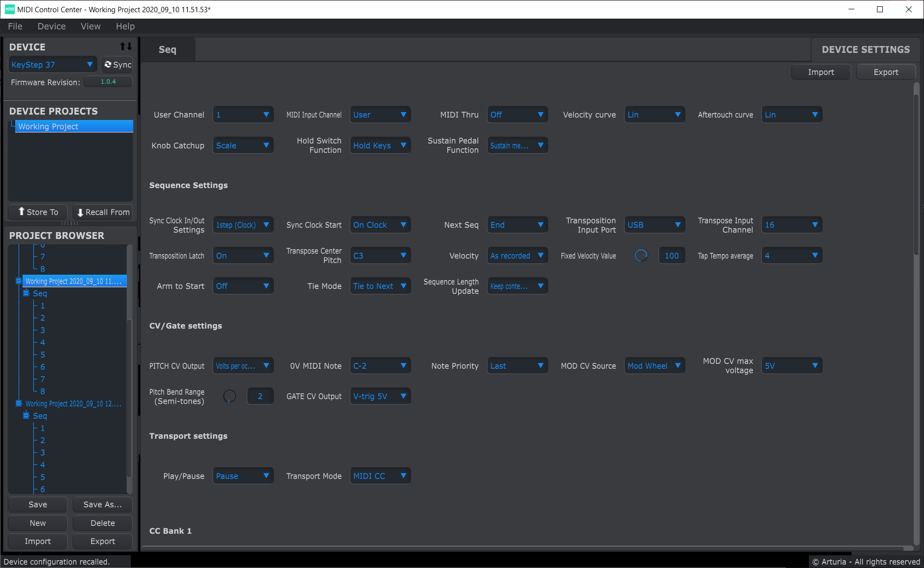Collapse Working Project 2020_09_10 11 tree node

point(19,281)
